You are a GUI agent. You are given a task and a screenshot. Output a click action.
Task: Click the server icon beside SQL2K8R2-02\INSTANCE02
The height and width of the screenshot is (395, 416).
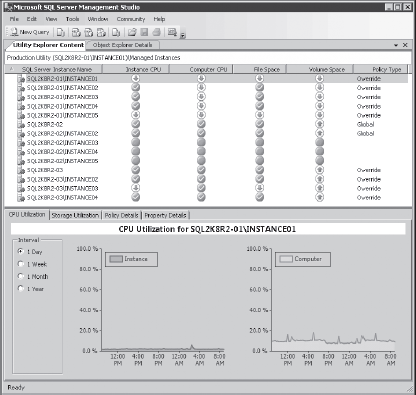point(21,134)
